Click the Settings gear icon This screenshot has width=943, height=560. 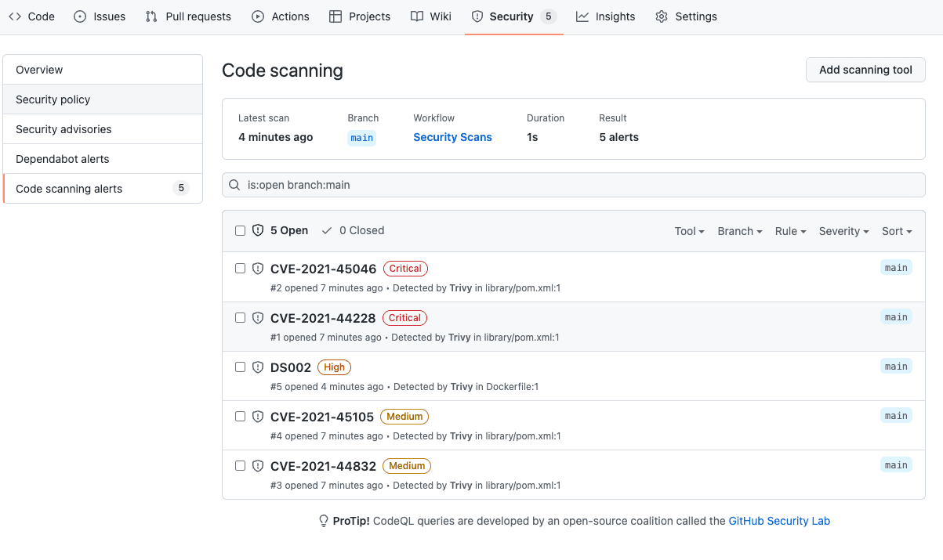662,16
